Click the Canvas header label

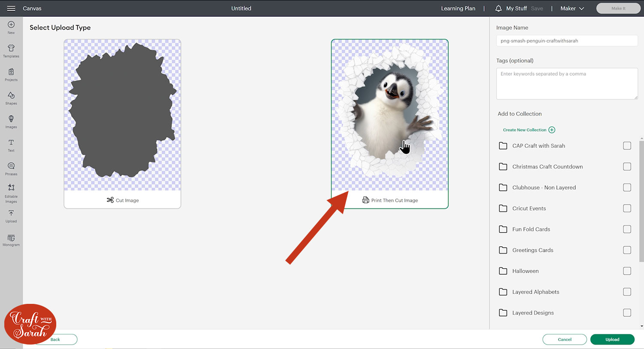(32, 8)
